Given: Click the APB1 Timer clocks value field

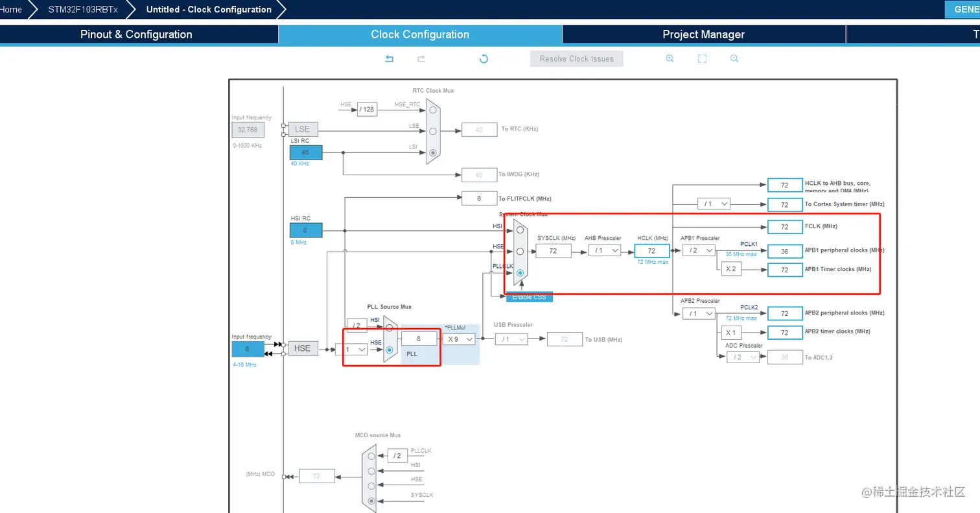Looking at the screenshot, I should [x=785, y=269].
